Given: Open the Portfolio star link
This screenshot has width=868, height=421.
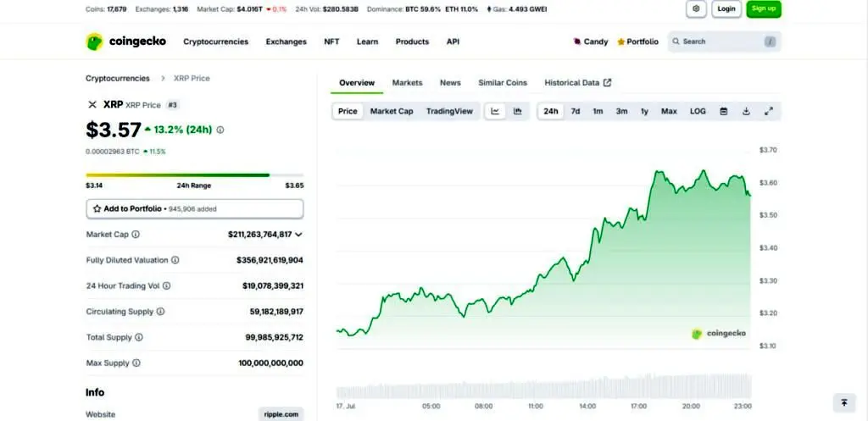Looking at the screenshot, I should (637, 42).
